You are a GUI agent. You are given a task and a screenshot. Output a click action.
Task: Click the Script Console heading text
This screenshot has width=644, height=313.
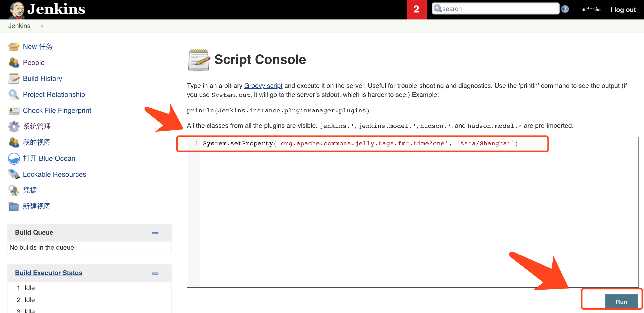click(x=260, y=60)
